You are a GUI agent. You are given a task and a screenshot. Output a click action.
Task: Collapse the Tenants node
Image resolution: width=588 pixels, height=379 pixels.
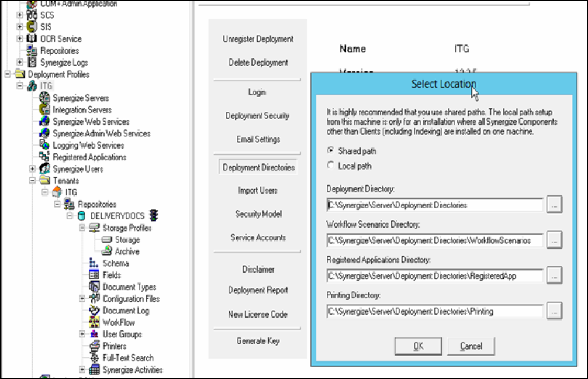(x=32, y=180)
